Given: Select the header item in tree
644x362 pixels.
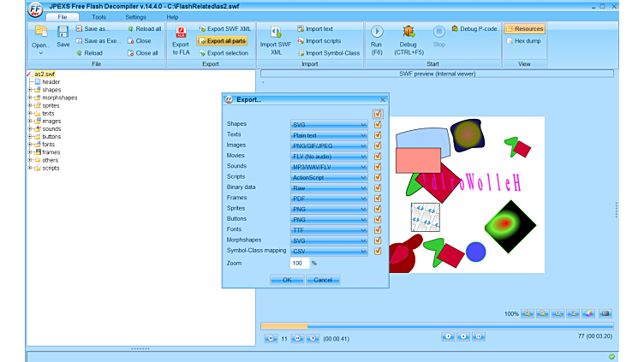Looking at the screenshot, I should (51, 82).
